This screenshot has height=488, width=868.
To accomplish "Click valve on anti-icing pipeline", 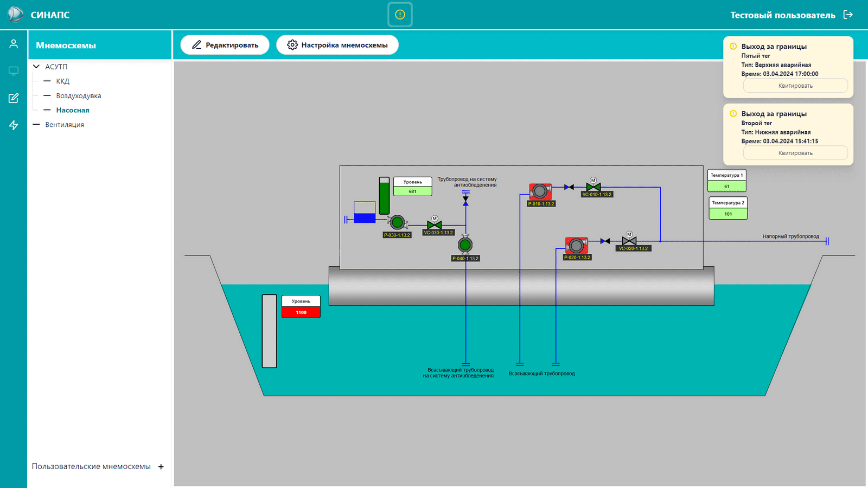I will 465,201.
